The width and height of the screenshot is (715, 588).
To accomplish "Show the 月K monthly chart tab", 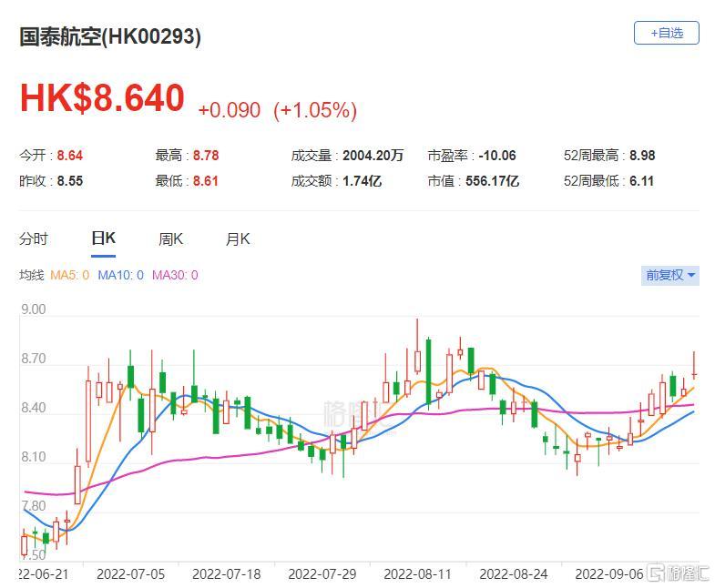I will click(238, 239).
